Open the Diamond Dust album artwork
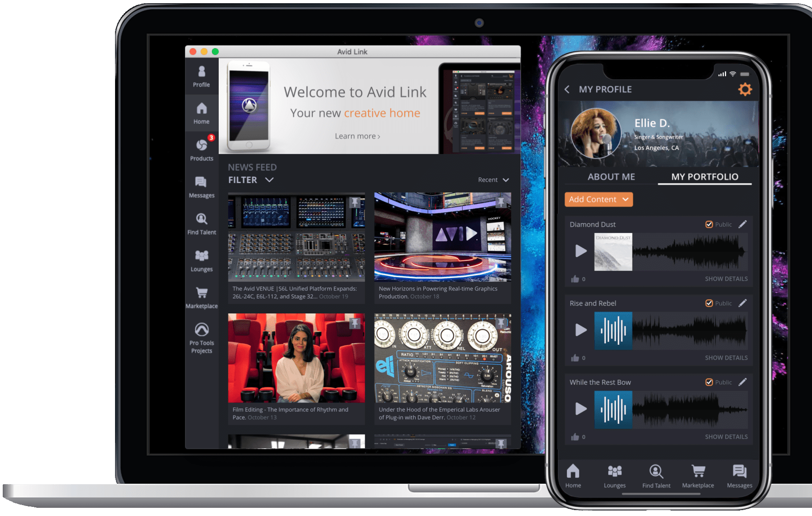Viewport: 812px width, 516px height. pos(613,252)
